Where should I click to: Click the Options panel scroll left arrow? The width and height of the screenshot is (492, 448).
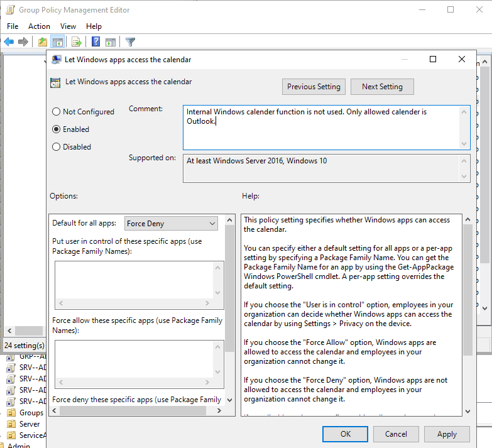point(54,410)
